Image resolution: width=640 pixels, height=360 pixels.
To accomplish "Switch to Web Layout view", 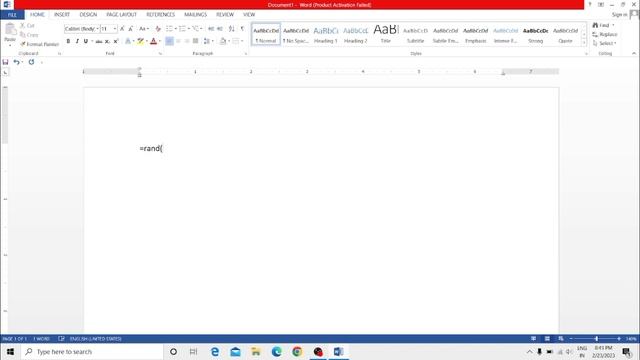I will (561, 339).
